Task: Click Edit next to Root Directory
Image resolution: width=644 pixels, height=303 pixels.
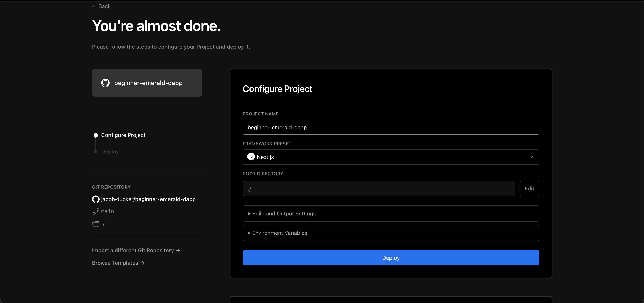Action: (529, 189)
